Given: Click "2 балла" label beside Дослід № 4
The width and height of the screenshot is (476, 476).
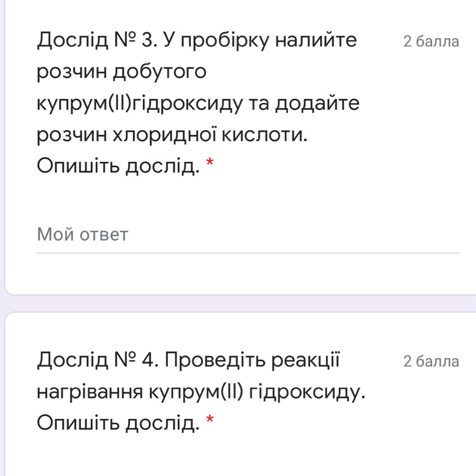Looking at the screenshot, I should click(431, 361).
